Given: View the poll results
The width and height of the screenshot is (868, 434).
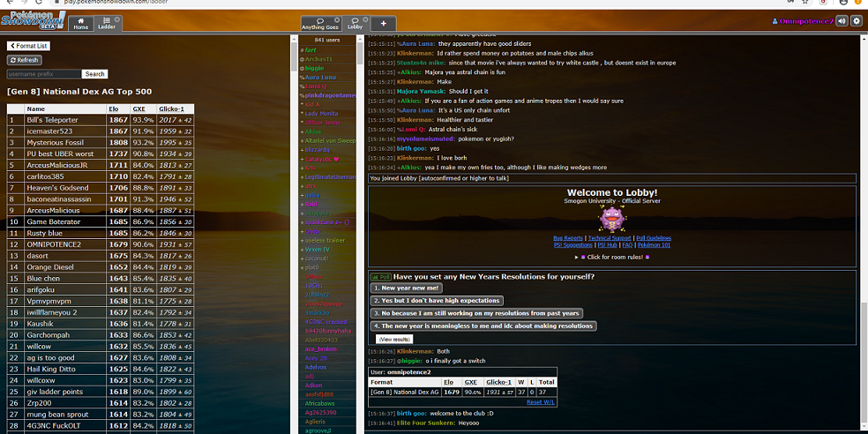Looking at the screenshot, I should click(x=394, y=339).
